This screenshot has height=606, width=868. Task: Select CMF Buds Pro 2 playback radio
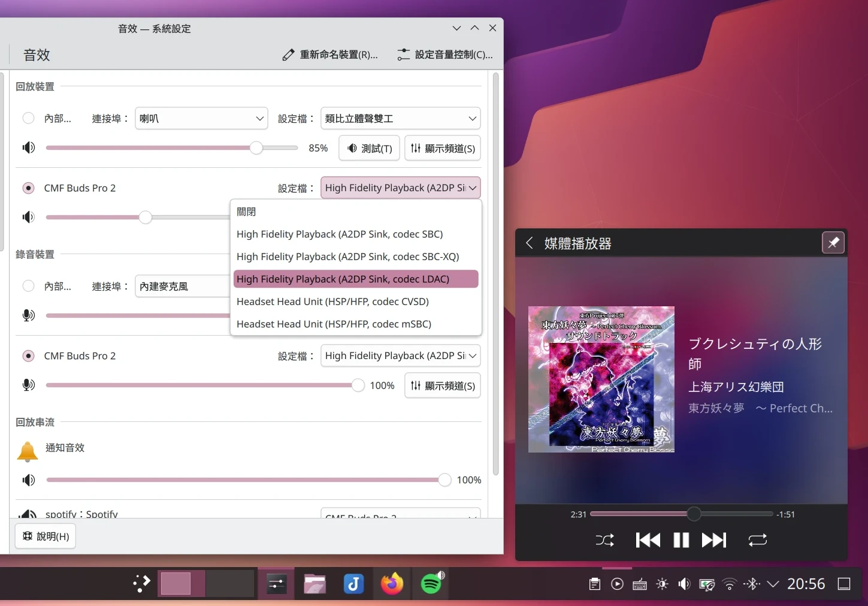click(x=28, y=188)
